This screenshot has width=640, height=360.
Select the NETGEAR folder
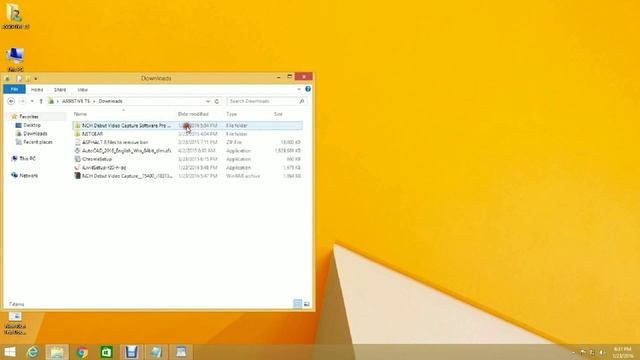(x=188, y=134)
